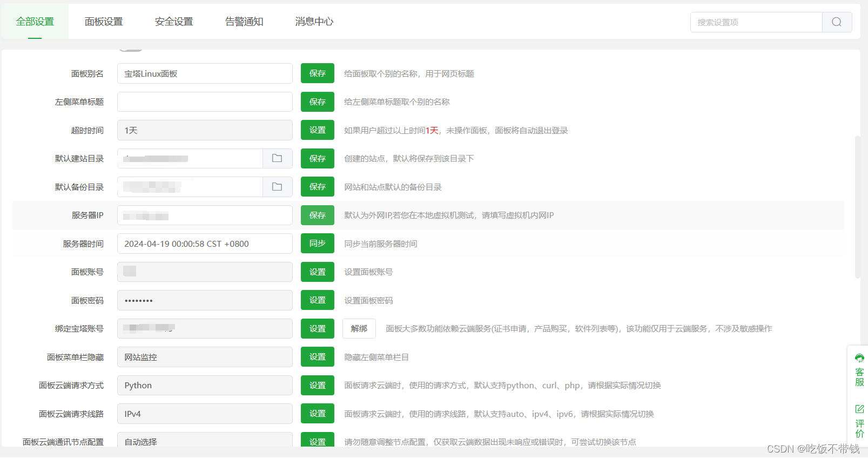Click the vertical scrollbar on the right
This screenshot has width=868, height=459.
[x=857, y=207]
